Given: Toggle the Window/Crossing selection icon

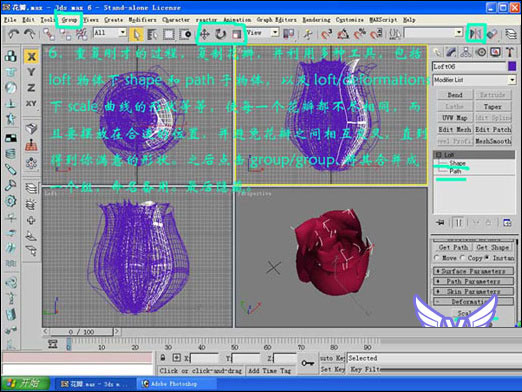Looking at the screenshot, I should click(x=185, y=34).
